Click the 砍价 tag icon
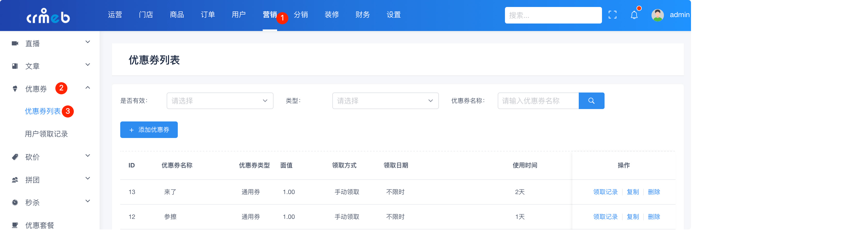 point(15,157)
